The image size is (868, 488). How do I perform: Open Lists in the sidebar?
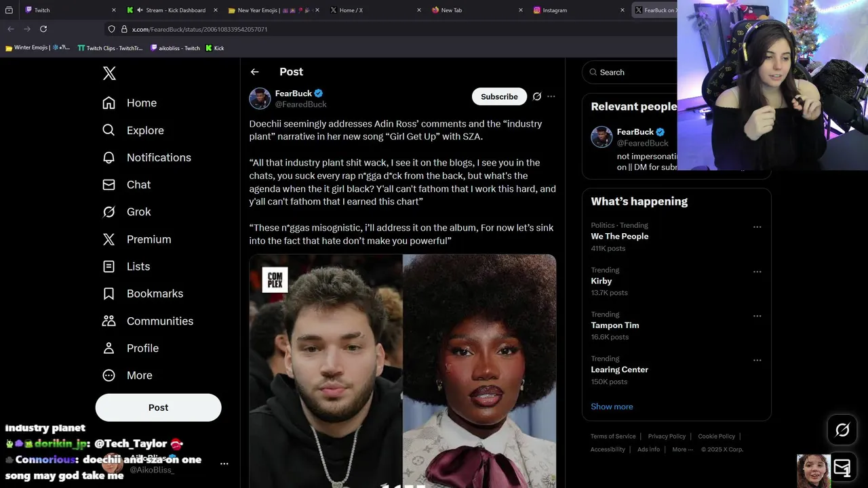click(x=125, y=266)
